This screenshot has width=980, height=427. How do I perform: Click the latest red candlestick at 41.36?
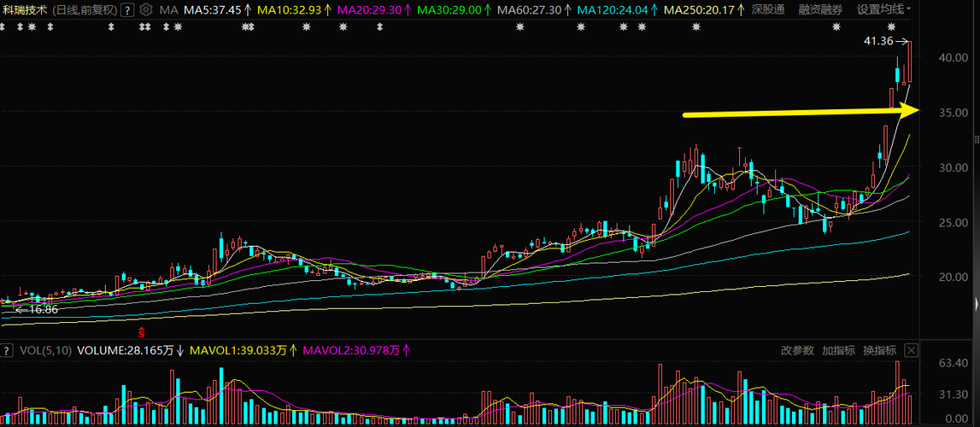point(910,61)
